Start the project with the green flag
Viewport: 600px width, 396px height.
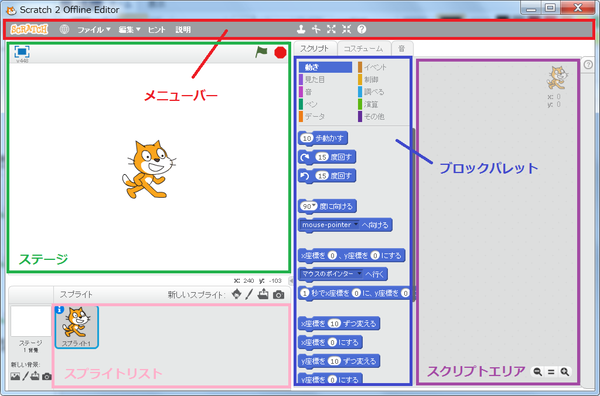pyautogui.click(x=261, y=52)
